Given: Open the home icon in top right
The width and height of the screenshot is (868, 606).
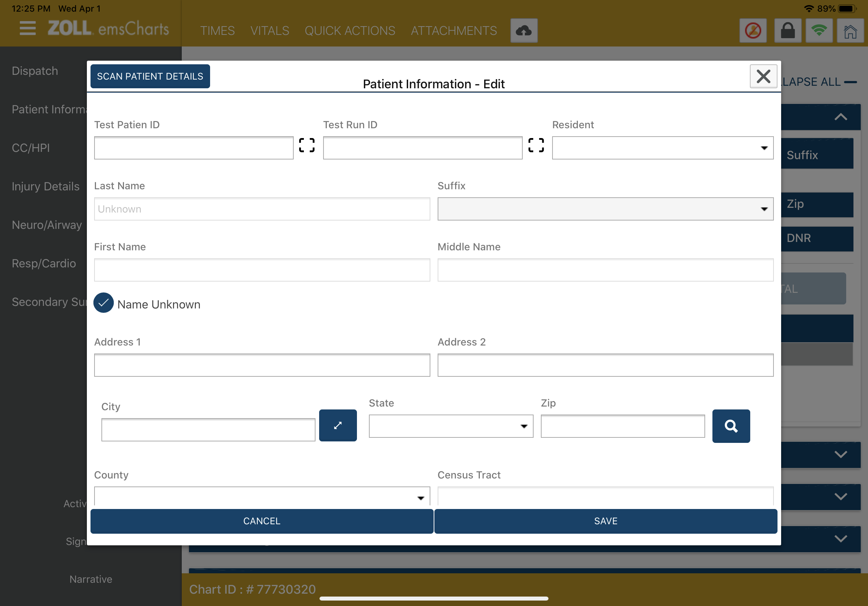Looking at the screenshot, I should (850, 31).
